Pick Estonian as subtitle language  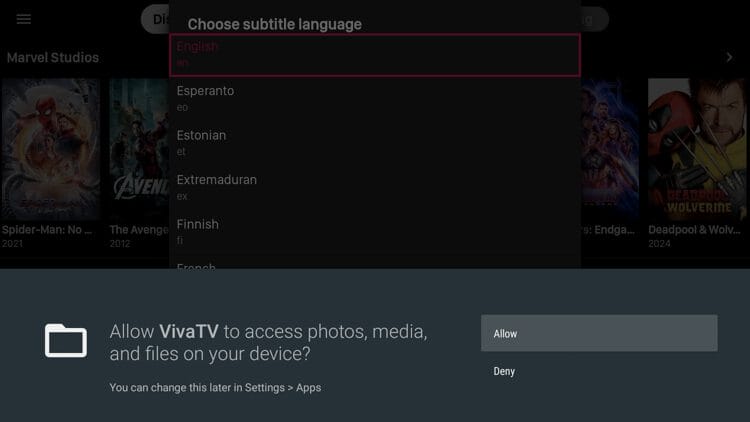point(374,142)
